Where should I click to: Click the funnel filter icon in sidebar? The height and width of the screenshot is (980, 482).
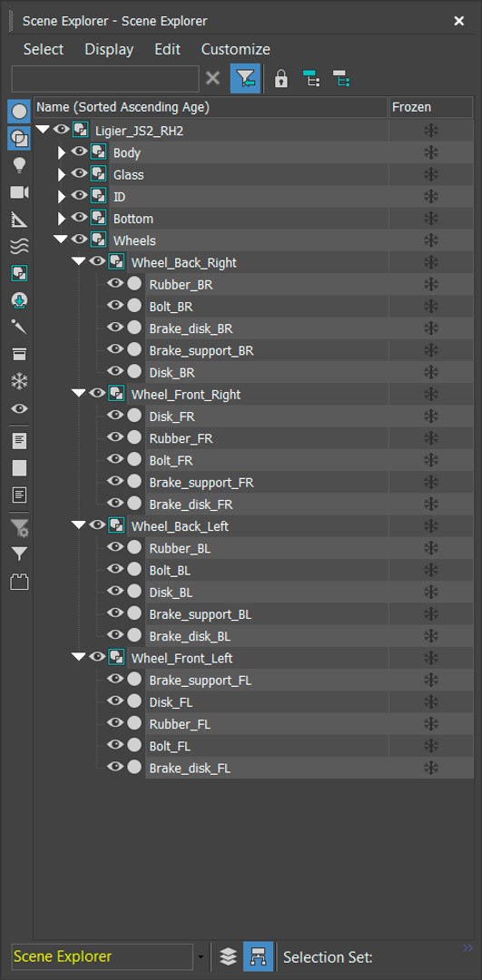coord(19,554)
